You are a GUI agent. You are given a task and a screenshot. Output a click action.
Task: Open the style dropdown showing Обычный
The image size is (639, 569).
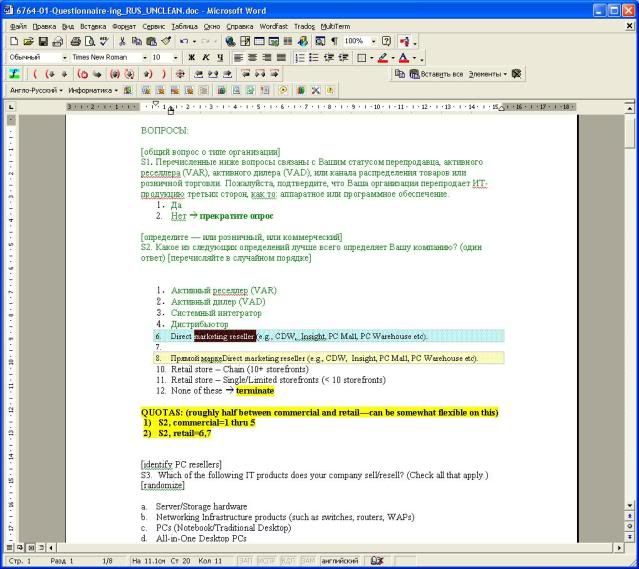pos(64,58)
